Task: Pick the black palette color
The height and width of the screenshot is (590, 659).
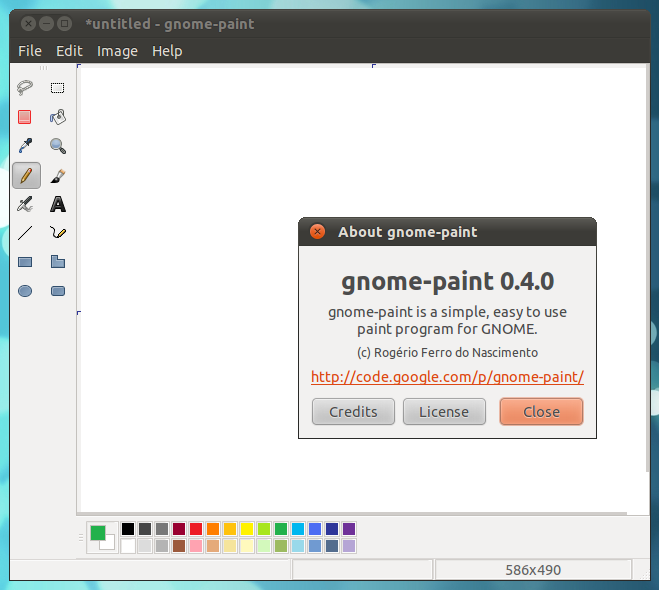Action: 128,529
